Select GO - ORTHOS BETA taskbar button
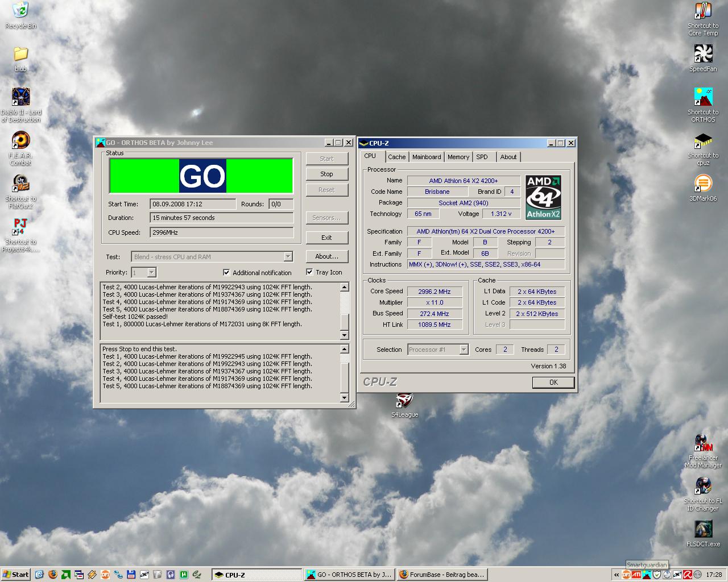728x582 pixels. coord(349,575)
